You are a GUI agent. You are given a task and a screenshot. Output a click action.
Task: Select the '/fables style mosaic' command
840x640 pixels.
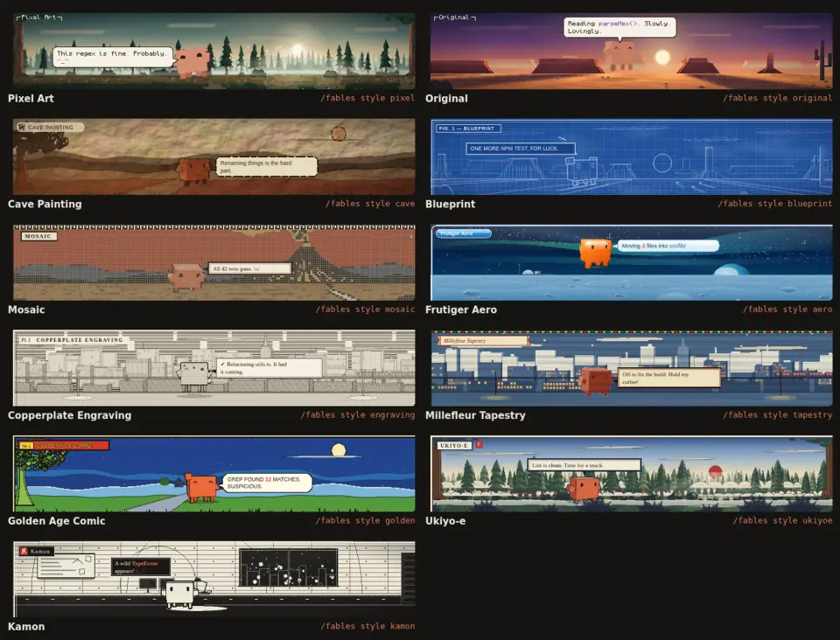tap(366, 310)
